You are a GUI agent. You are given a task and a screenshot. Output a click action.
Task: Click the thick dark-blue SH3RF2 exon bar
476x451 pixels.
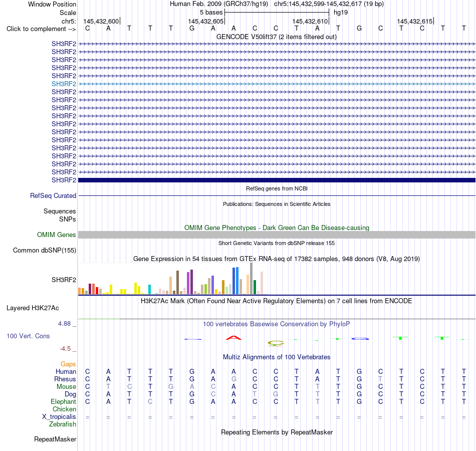(277, 180)
